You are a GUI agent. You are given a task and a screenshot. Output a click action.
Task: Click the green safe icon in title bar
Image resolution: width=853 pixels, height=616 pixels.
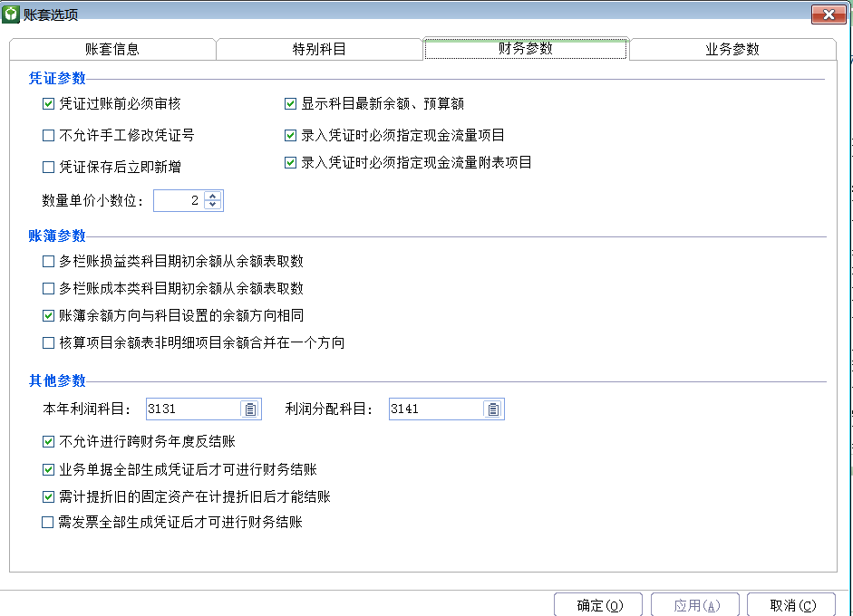coord(10,14)
